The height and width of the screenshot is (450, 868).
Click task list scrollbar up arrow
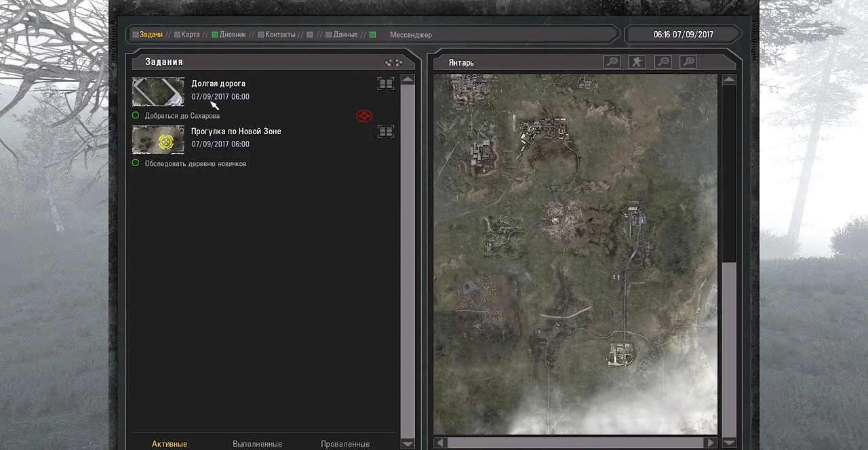(x=408, y=80)
